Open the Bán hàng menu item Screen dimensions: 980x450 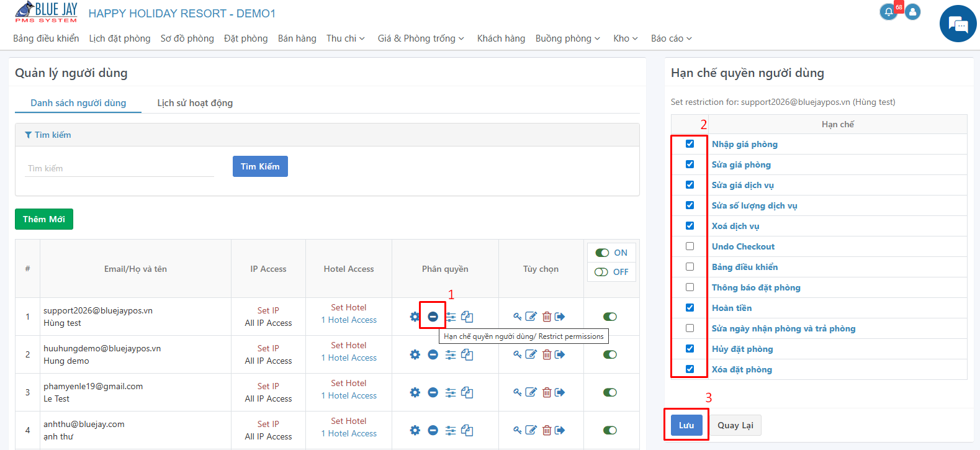[297, 38]
